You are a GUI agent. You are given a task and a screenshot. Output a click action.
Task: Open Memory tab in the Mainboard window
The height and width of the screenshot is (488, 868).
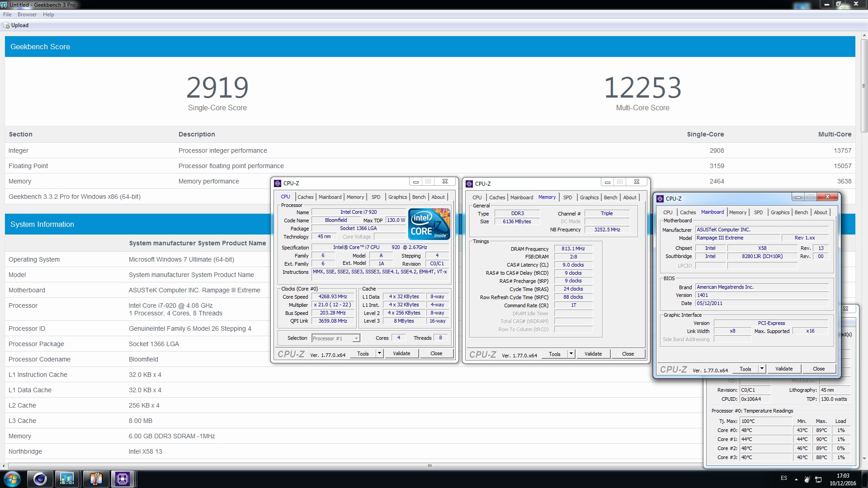click(738, 212)
